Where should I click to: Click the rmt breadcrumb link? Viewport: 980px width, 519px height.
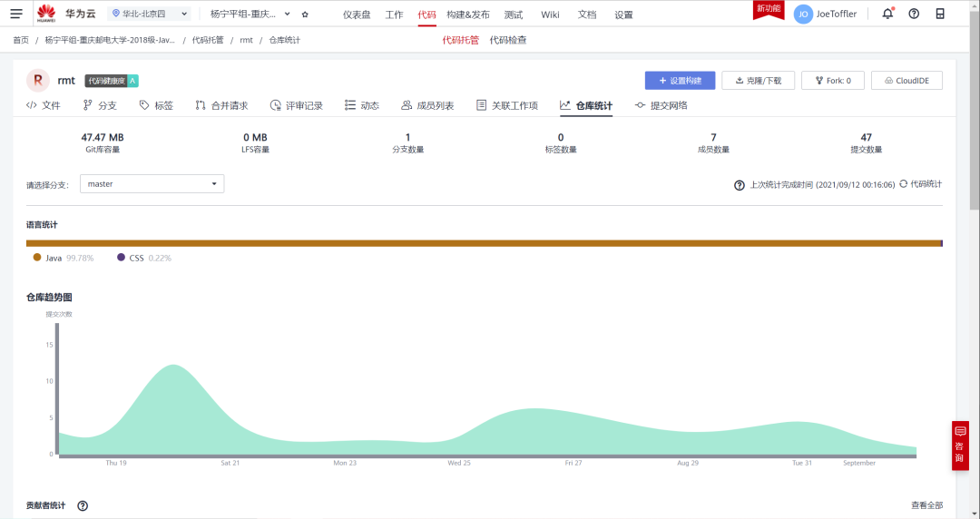click(x=246, y=40)
